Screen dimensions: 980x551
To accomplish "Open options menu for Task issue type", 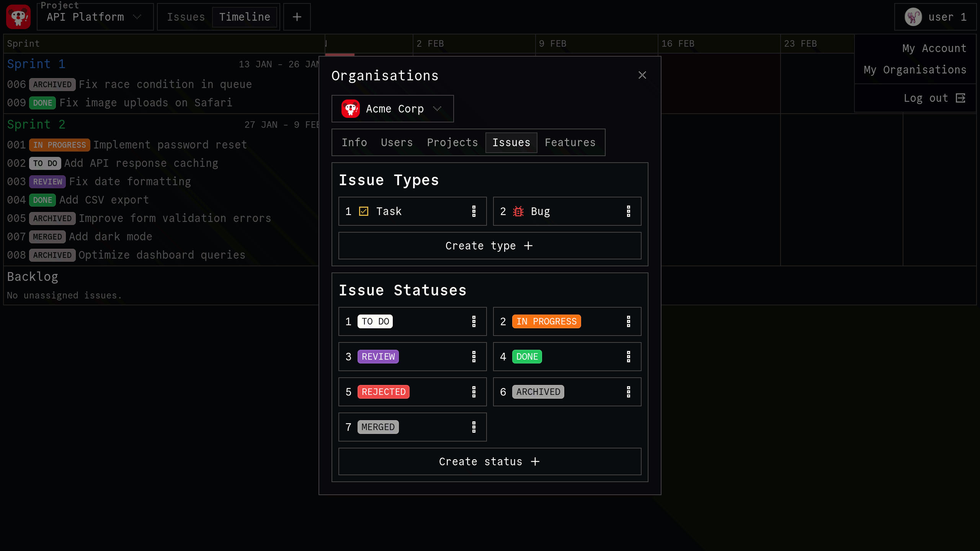I will [474, 211].
